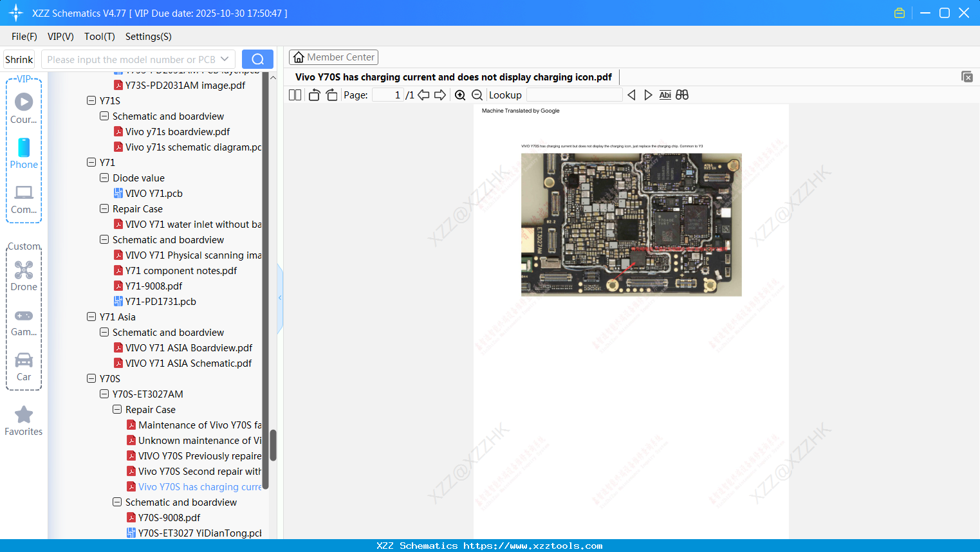This screenshot has width=980, height=552.
Task: Collapse Repair Case folder under Y71
Action: [104, 208]
